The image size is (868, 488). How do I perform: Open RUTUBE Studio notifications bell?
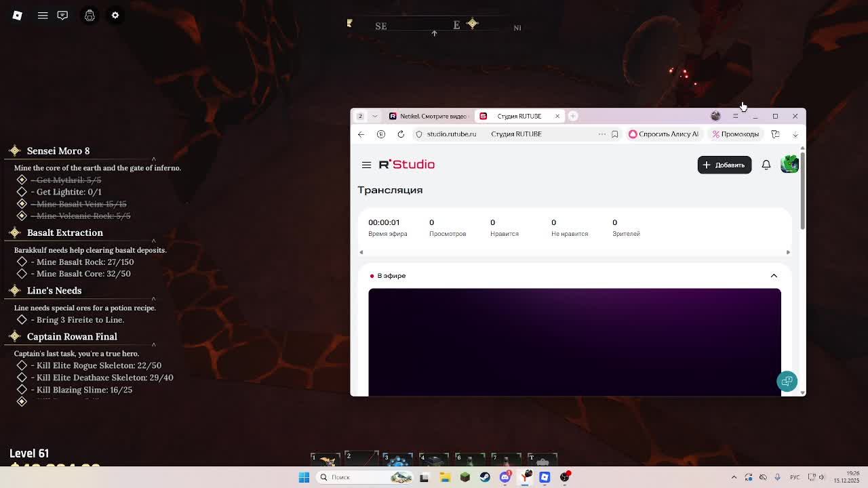tap(766, 165)
